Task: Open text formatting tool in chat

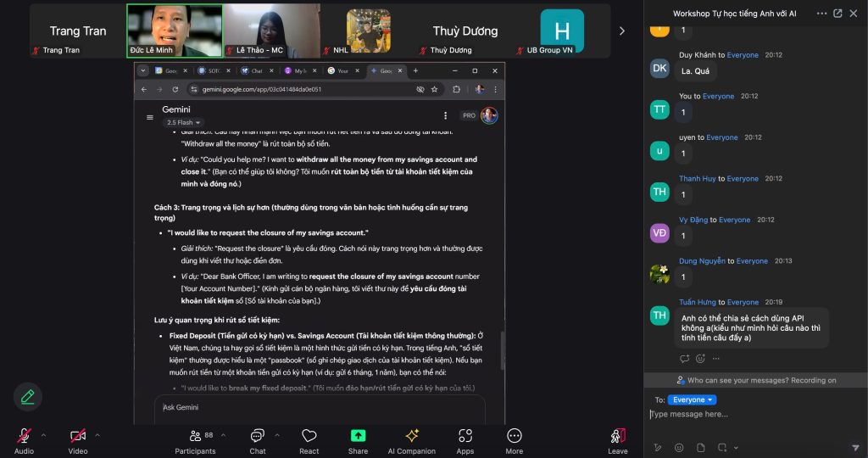Action: tap(658, 448)
